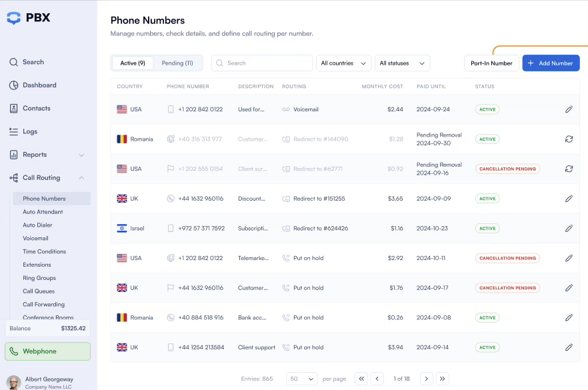Click the phone numbers Search field
Viewport: 588px width, 390px height.
pyautogui.click(x=262, y=63)
